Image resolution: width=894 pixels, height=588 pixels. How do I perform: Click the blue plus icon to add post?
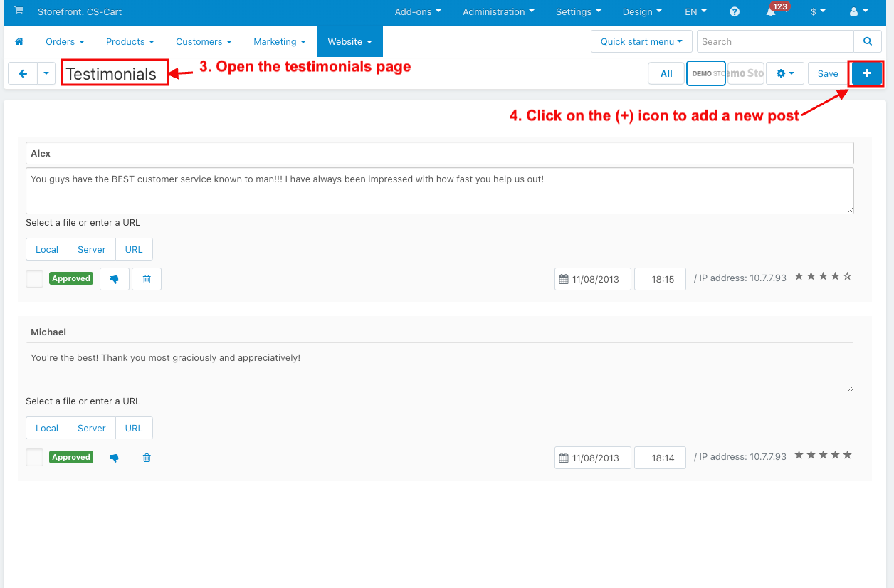click(x=866, y=73)
